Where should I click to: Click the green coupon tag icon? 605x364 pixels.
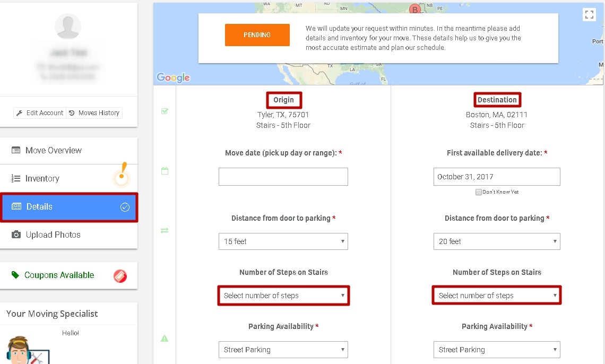coord(15,275)
